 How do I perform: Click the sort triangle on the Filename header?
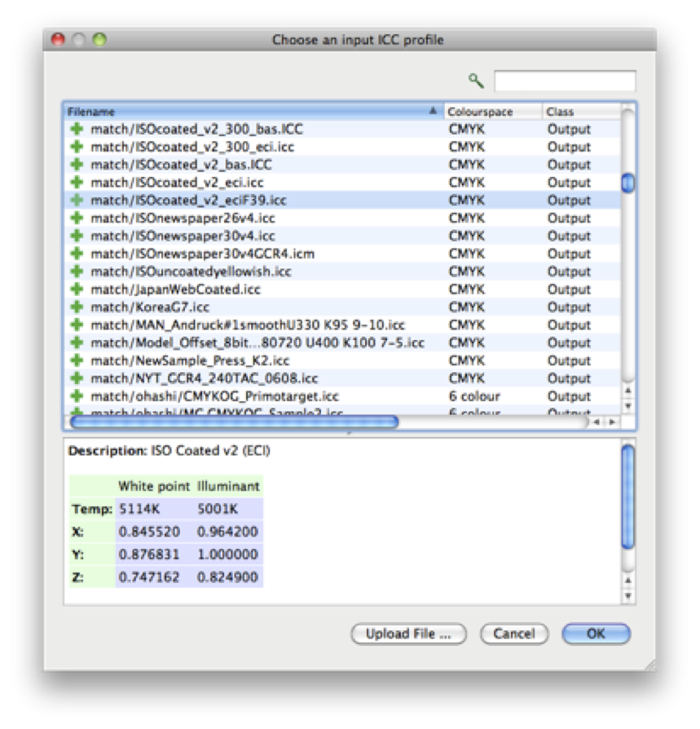[432, 108]
